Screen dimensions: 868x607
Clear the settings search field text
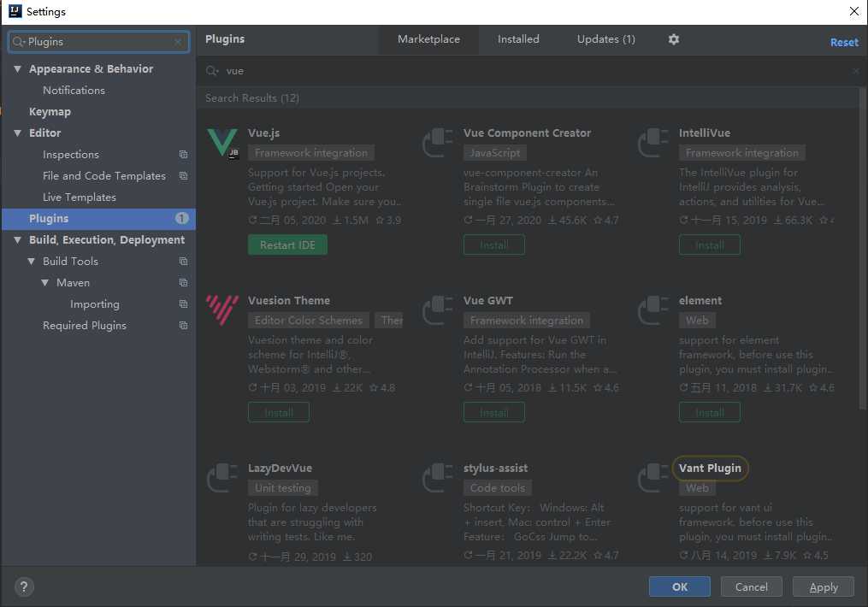(x=178, y=42)
